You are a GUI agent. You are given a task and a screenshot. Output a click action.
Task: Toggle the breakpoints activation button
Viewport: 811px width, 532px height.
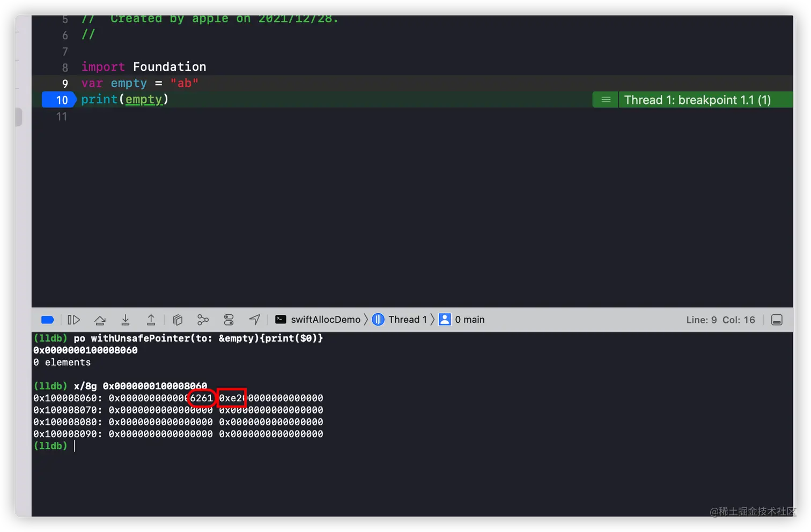click(48, 320)
